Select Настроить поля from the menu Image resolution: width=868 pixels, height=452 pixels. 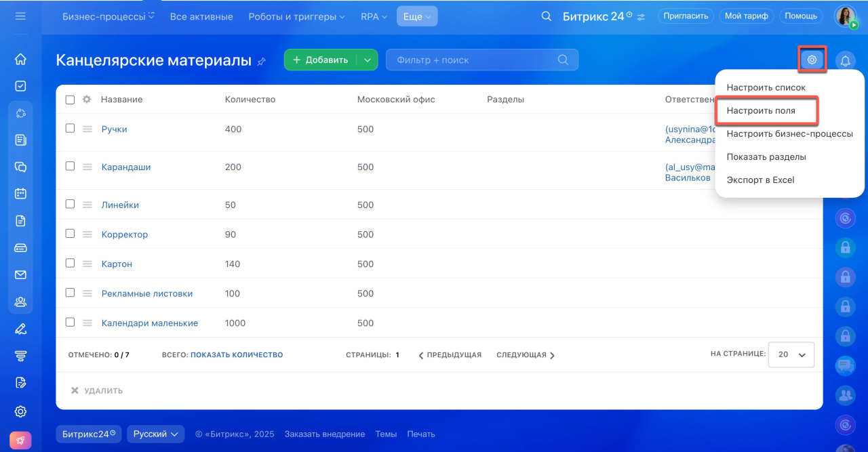[x=761, y=110]
